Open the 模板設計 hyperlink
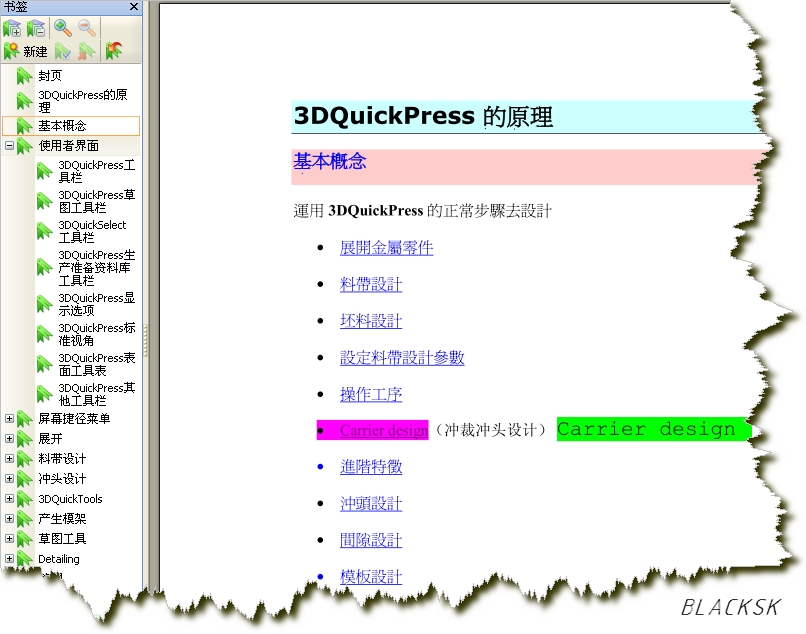Image resolution: width=806 pixels, height=634 pixels. tap(370, 576)
